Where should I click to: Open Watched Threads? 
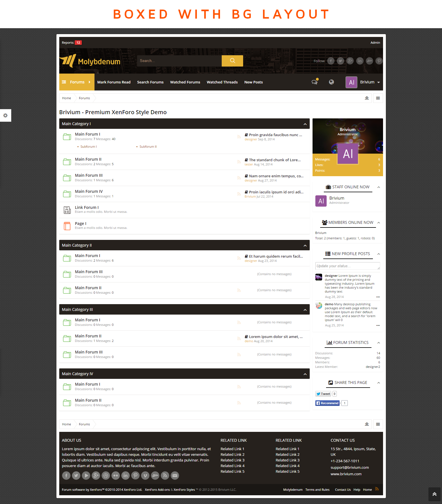pos(222,82)
